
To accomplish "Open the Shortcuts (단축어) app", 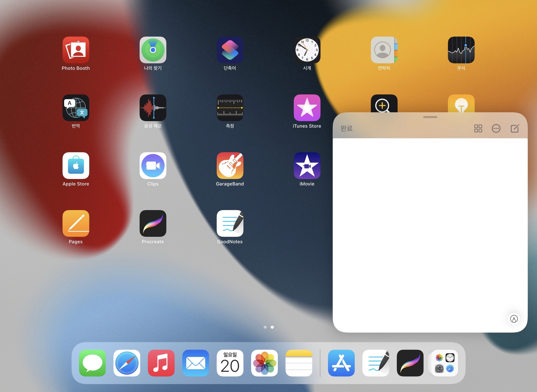I will pyautogui.click(x=230, y=50).
